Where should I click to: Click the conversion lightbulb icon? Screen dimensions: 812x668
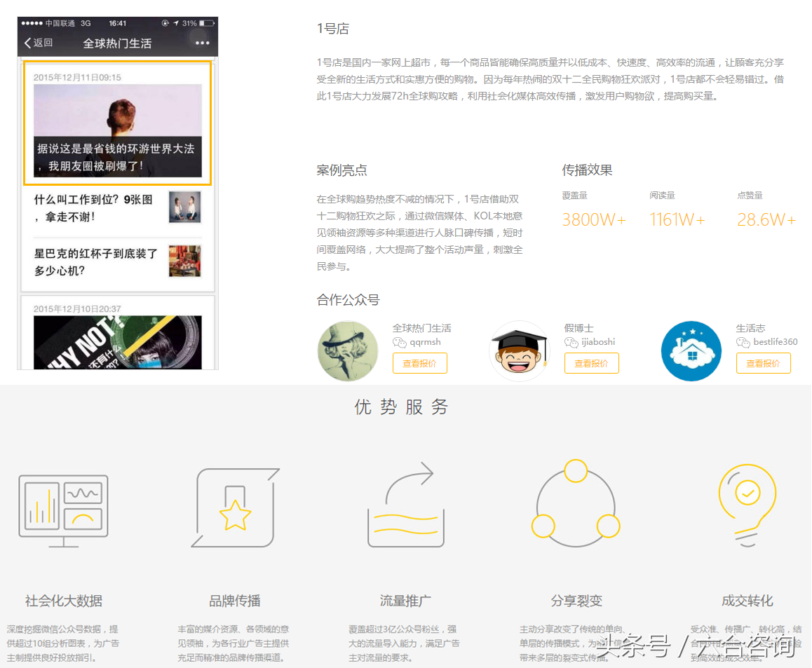coord(747,503)
